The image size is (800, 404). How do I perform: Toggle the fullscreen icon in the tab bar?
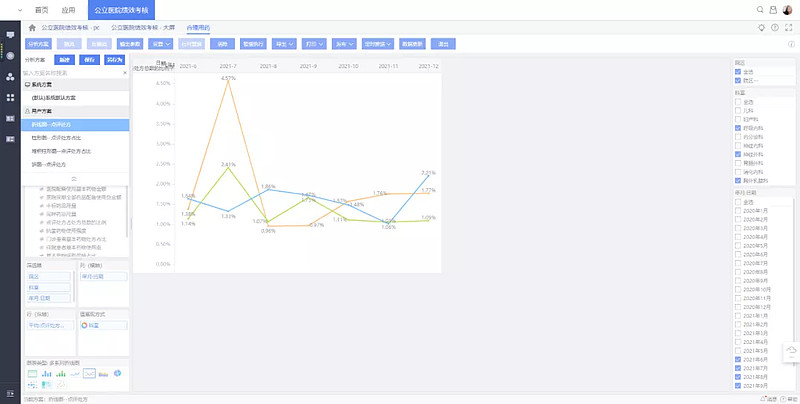point(789,28)
